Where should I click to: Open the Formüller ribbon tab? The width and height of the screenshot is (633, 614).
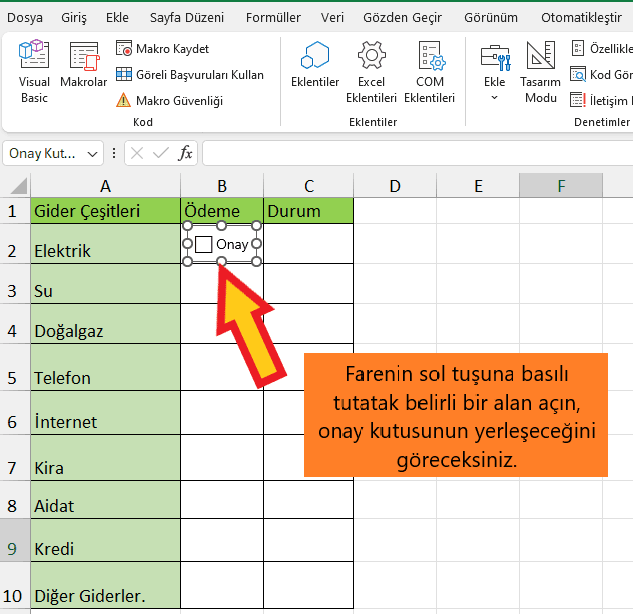pyautogui.click(x=273, y=17)
